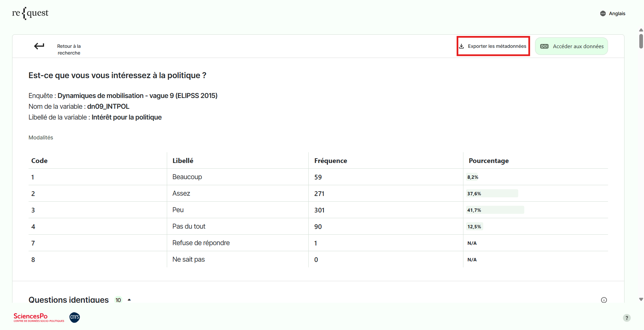Open the info icon beside Questions identiques
Screen dimensions: 644x330
tap(604, 300)
